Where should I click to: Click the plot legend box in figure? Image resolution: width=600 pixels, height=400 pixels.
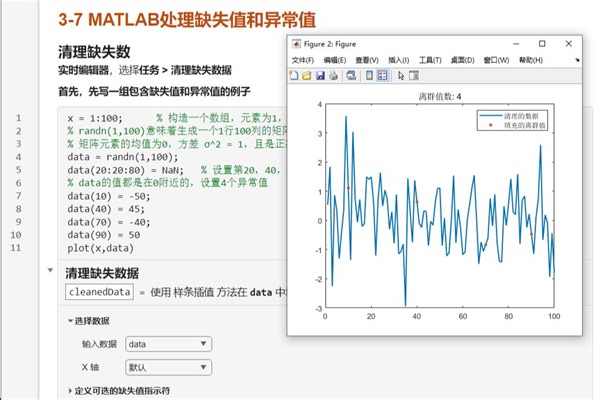[x=512, y=120]
